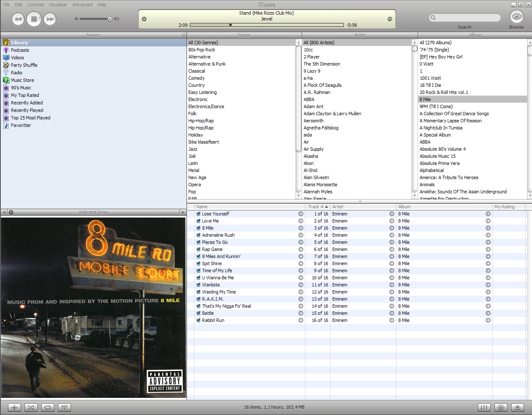Toggle shuffle mode button

pyautogui.click(x=31, y=407)
